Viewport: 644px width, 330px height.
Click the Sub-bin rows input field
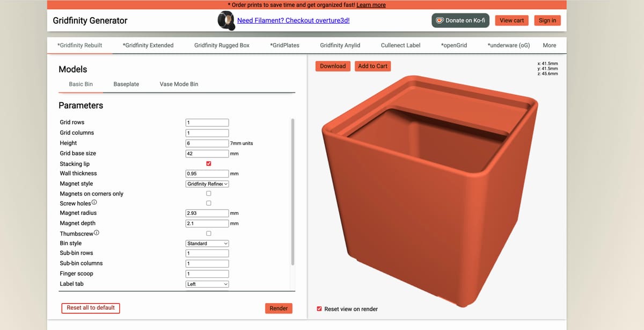pos(207,253)
